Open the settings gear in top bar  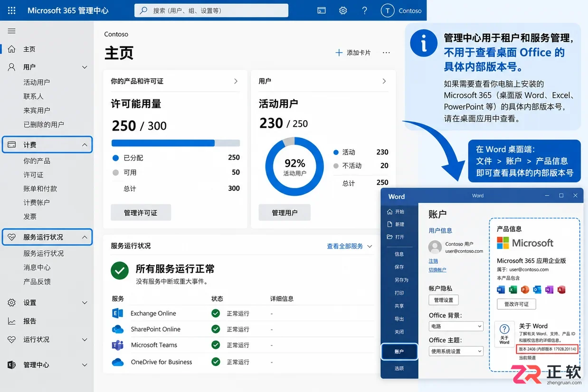pos(343,10)
